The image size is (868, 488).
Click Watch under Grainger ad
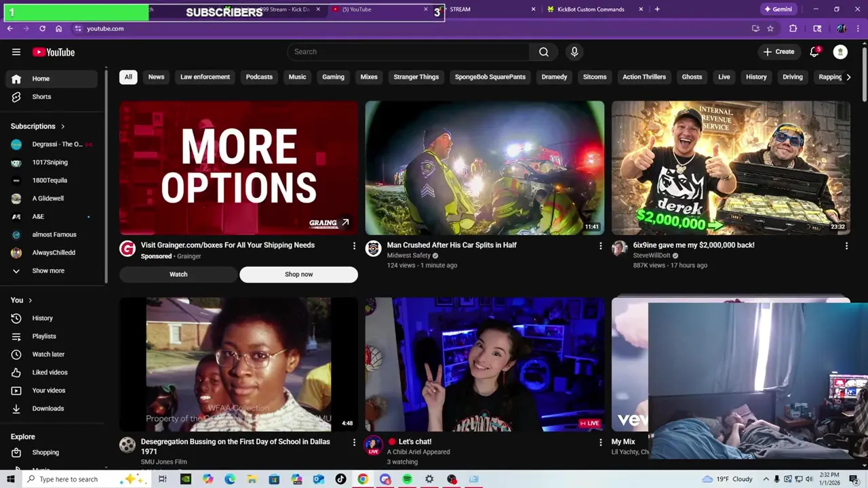[x=178, y=274]
